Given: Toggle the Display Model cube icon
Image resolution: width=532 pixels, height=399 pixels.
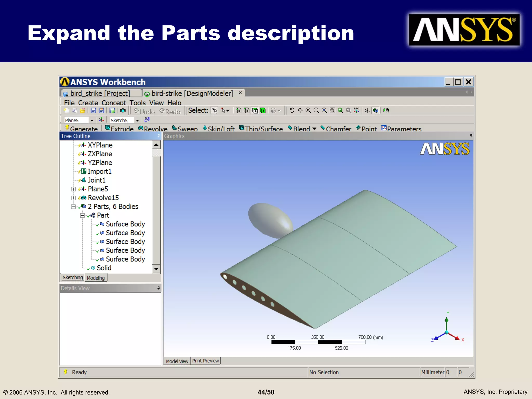Looking at the screenshot, I should pyautogui.click(x=375, y=110).
